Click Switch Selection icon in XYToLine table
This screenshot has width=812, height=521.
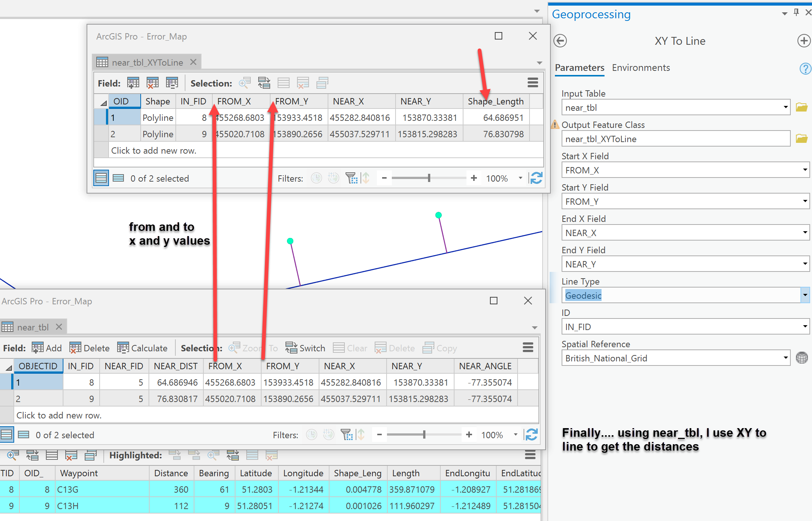coord(264,83)
